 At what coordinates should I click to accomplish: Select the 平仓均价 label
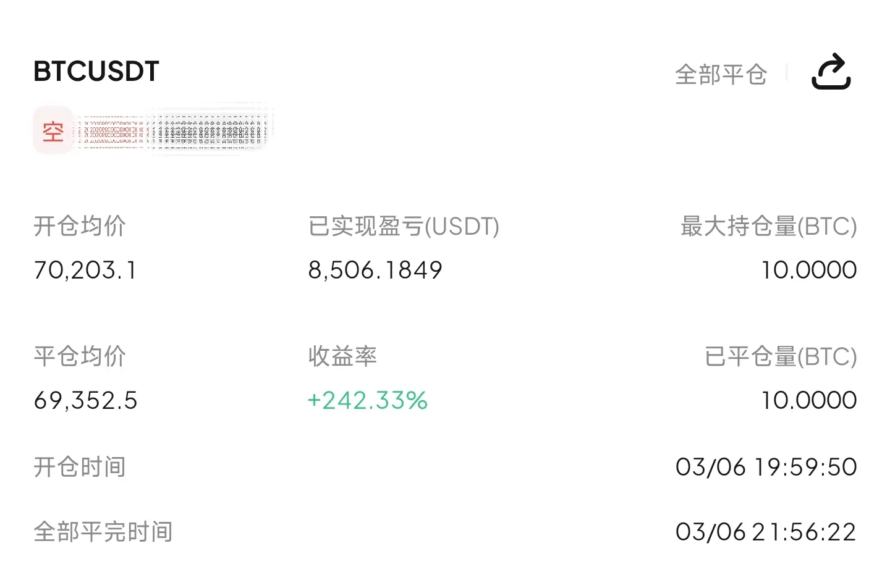point(80,356)
